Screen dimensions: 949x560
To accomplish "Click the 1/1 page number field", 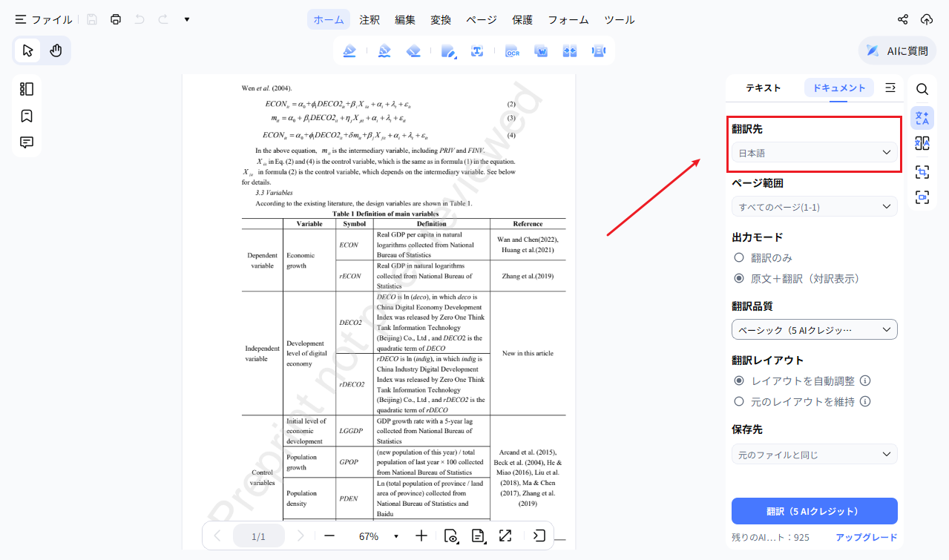I will pos(258,536).
